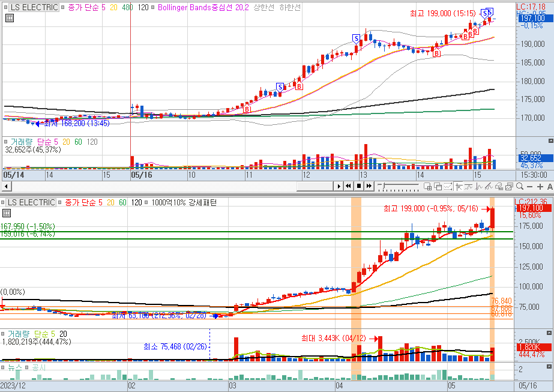The height and width of the screenshot is (392, 554).
Task: Click the left scroll arrow below upper chart
Action: tap(7, 186)
